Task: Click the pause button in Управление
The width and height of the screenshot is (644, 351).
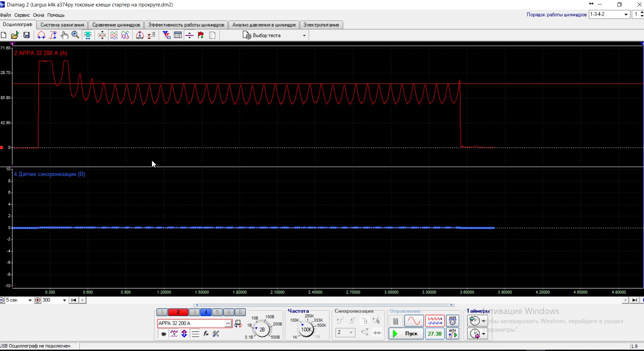Action: click(x=395, y=321)
